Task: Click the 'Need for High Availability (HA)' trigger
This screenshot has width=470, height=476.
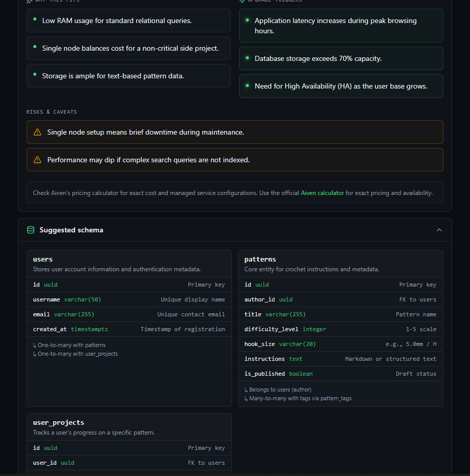Action: [x=341, y=86]
